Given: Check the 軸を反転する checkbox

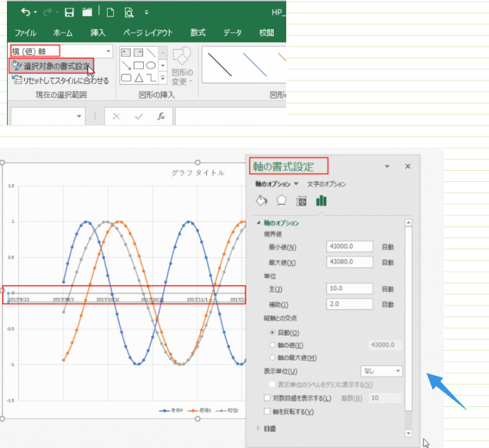Looking at the screenshot, I should point(268,411).
